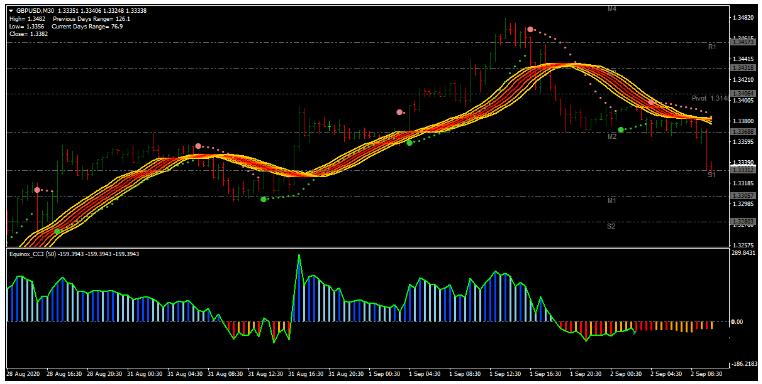Click 1.33800 on the price scale
This screenshot has width=762, height=384.
point(744,121)
